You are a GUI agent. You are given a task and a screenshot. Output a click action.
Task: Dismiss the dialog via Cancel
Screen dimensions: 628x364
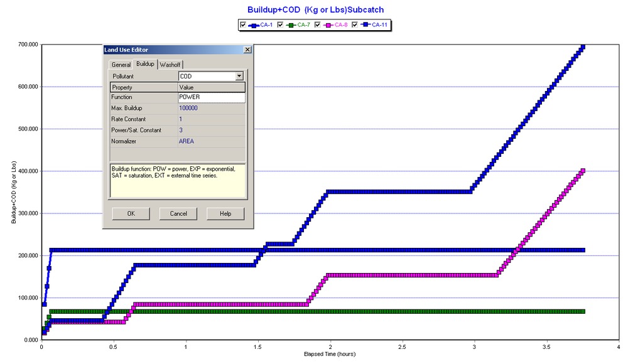pyautogui.click(x=178, y=213)
